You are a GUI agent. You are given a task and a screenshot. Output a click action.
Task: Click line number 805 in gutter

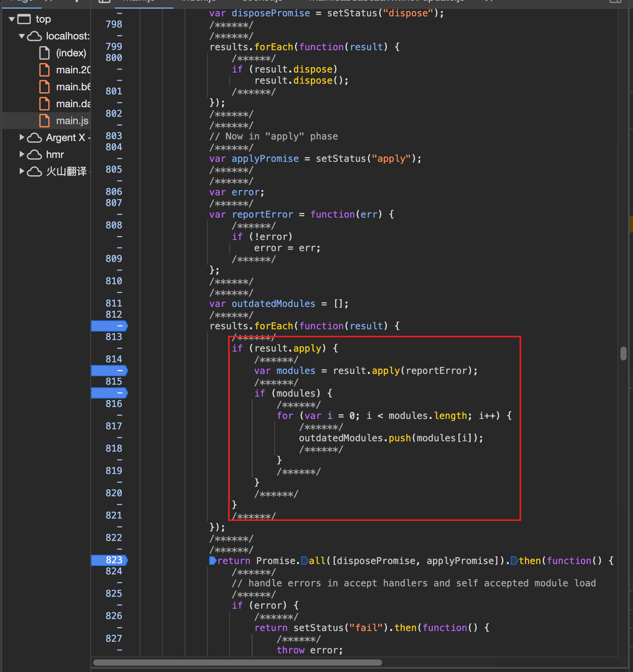(114, 169)
